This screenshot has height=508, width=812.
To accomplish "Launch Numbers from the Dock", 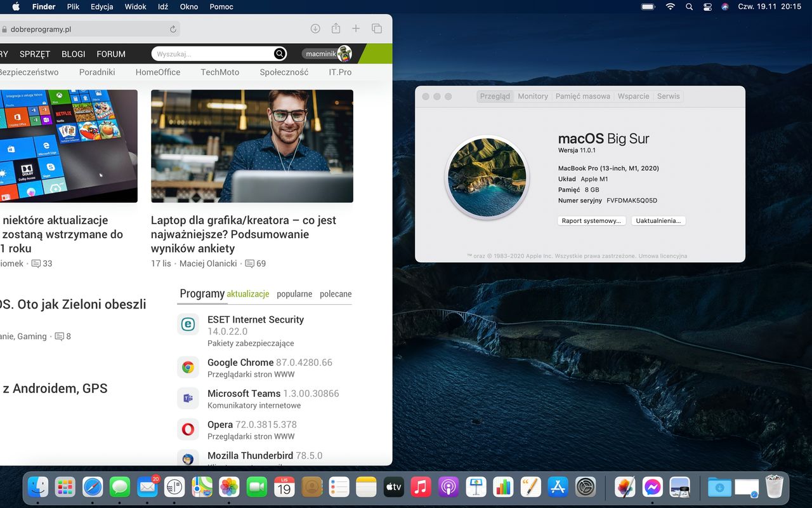I will pyautogui.click(x=503, y=487).
